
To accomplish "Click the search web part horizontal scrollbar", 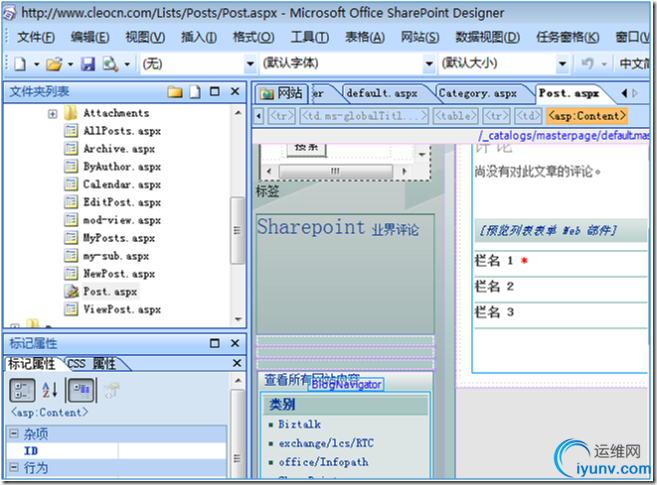I will 336,171.
